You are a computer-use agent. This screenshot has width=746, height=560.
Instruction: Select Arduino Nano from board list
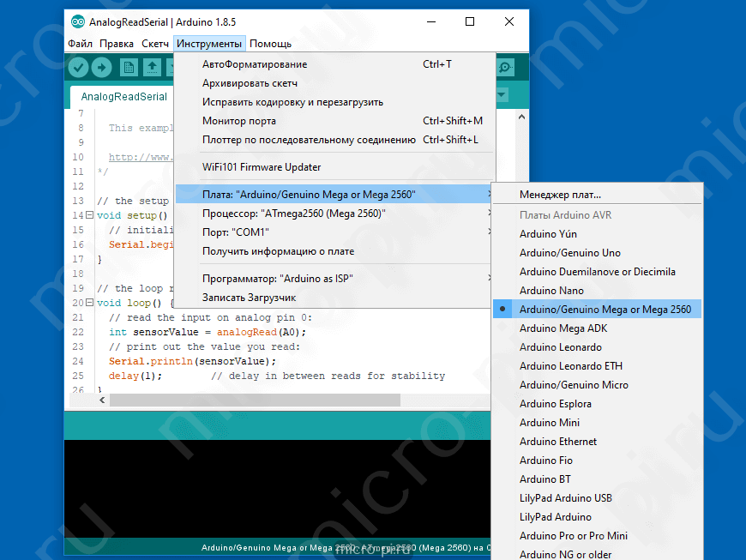(x=551, y=291)
